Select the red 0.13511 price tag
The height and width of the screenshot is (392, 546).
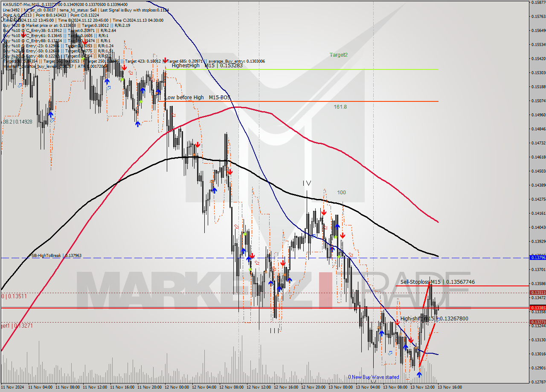[x=537, y=293]
